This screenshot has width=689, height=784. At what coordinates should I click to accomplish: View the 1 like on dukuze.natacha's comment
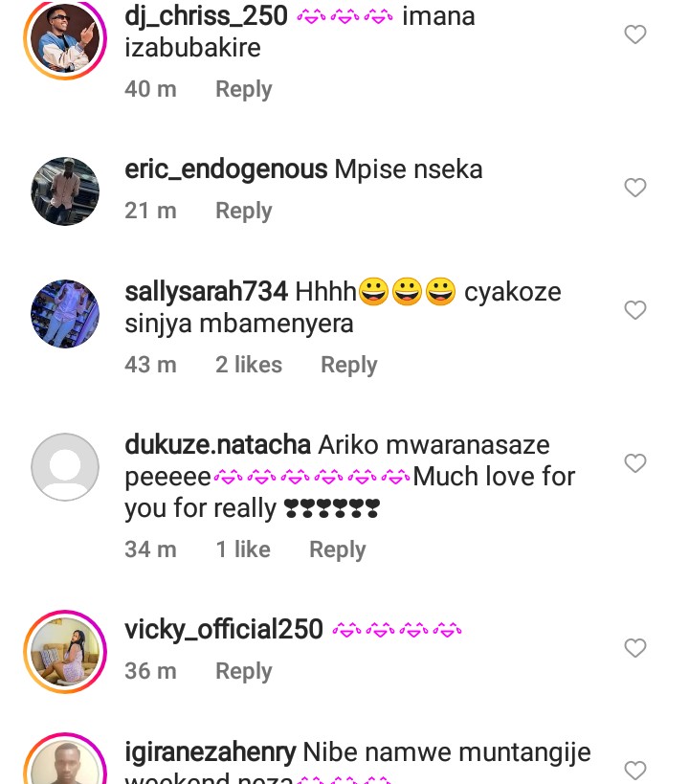[x=243, y=549]
